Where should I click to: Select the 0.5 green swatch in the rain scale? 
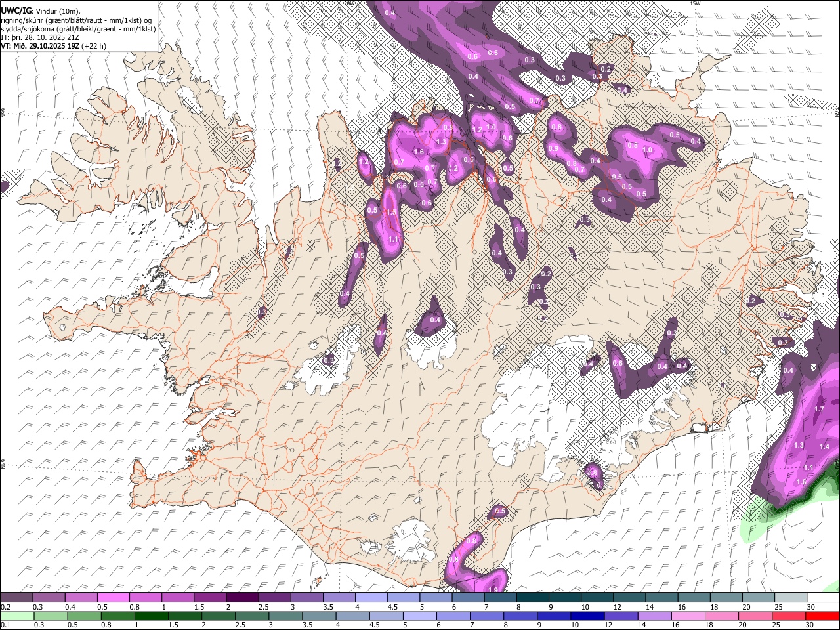pos(84,616)
